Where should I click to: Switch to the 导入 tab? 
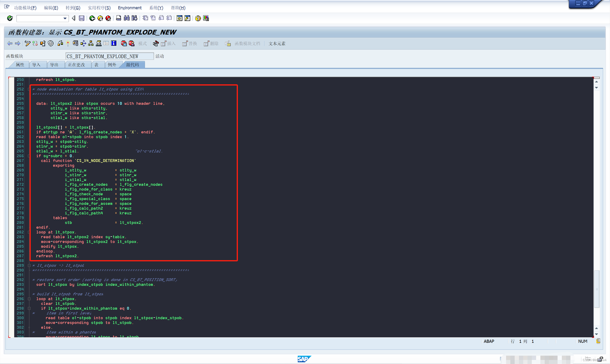(x=36, y=65)
